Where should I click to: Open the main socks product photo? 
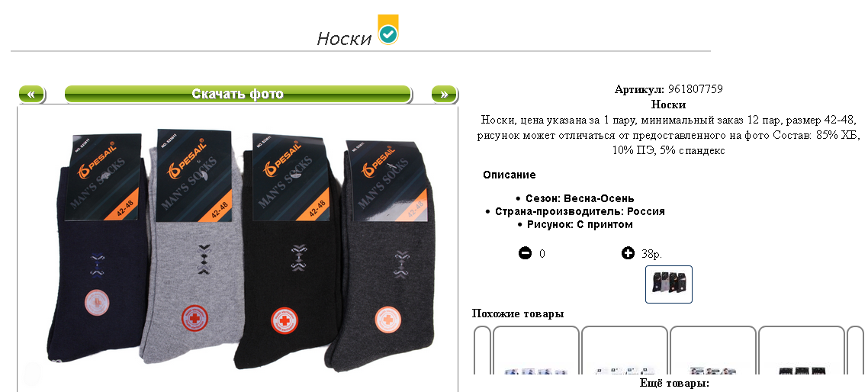pos(237,249)
